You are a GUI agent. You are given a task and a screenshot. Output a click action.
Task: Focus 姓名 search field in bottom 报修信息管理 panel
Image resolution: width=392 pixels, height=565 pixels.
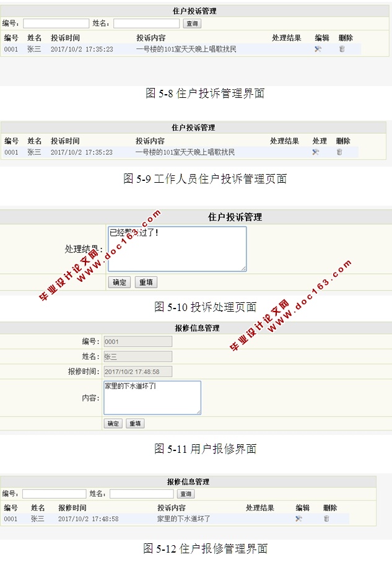pos(142,494)
